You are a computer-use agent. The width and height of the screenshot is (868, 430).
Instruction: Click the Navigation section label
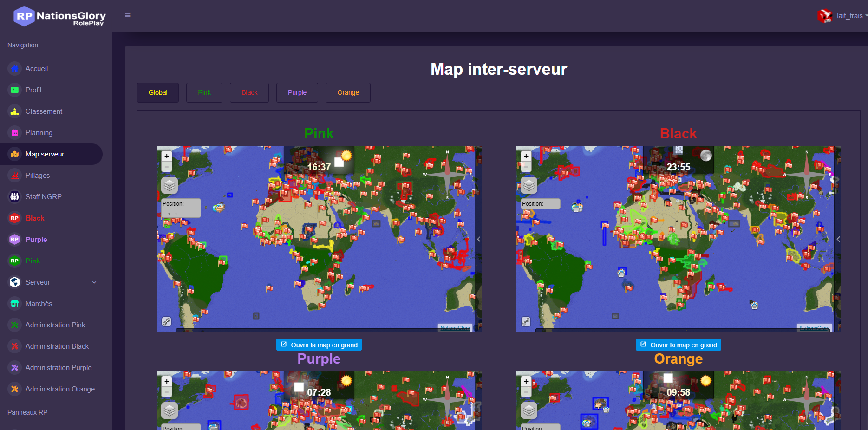coord(23,45)
